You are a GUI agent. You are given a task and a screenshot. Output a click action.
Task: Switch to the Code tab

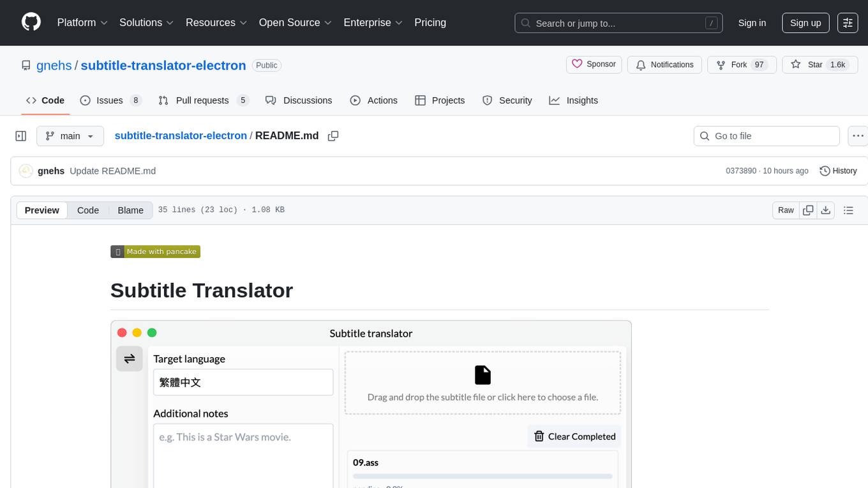coord(45,100)
